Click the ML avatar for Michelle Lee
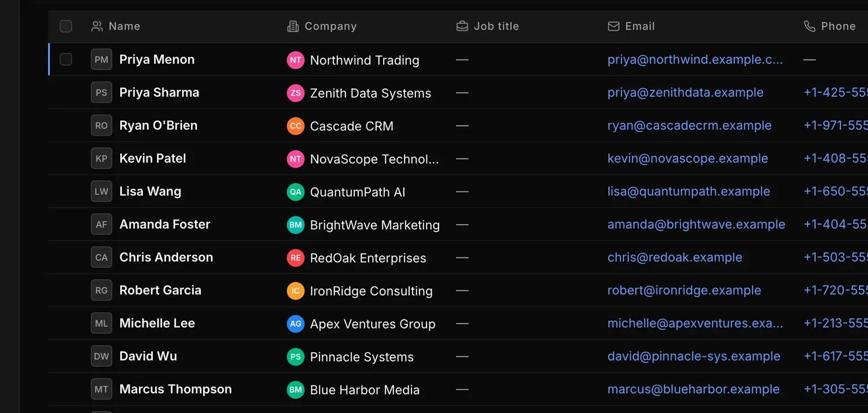The width and height of the screenshot is (868, 413). coord(101,324)
